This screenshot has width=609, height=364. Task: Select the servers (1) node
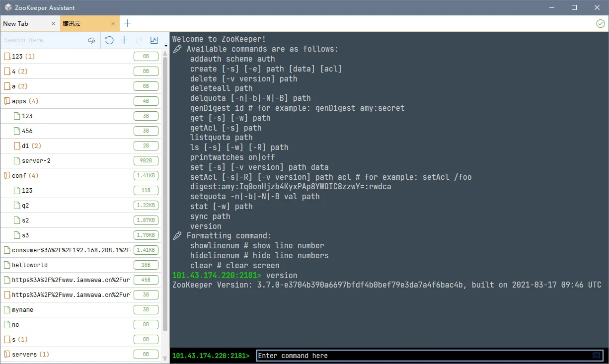[80, 355]
